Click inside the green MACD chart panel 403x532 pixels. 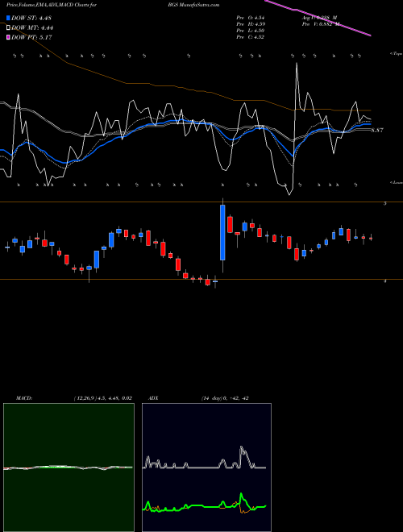coord(69,468)
